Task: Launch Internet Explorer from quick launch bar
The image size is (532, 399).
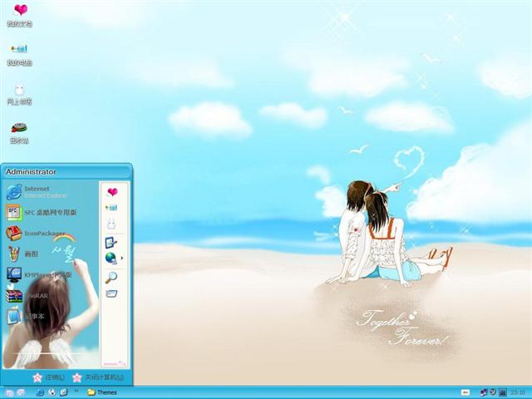Action: point(40,392)
